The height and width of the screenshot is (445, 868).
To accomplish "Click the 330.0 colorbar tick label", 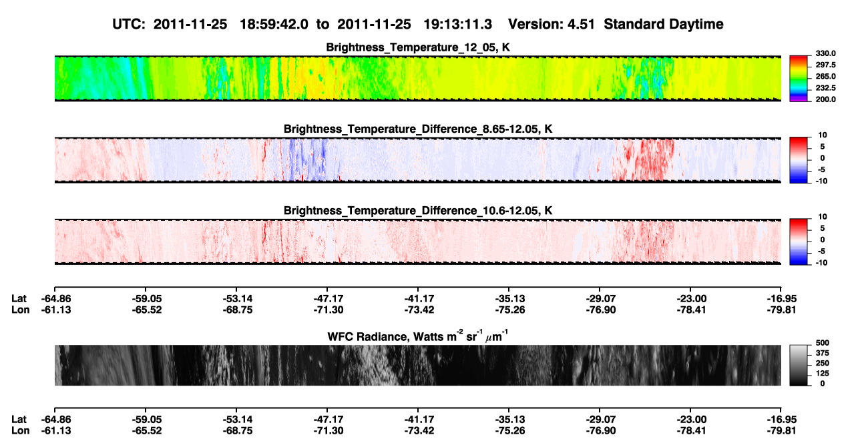I will coord(826,53).
